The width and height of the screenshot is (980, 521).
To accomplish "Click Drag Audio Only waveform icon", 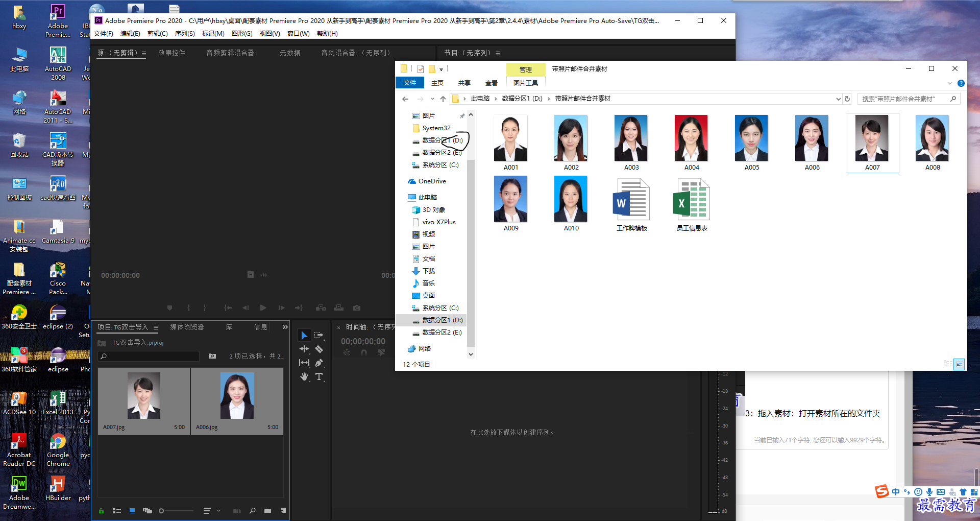I will point(264,275).
